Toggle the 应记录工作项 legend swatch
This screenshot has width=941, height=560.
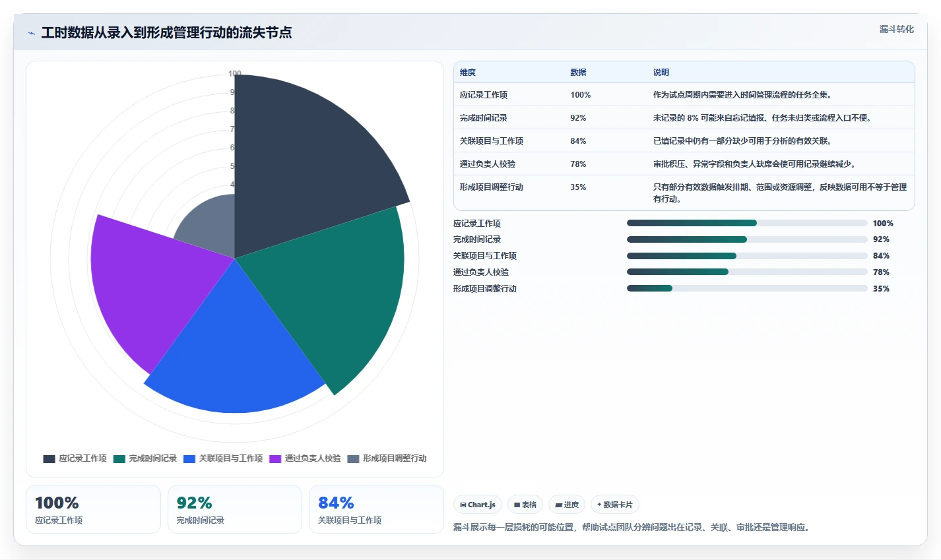click(x=49, y=458)
